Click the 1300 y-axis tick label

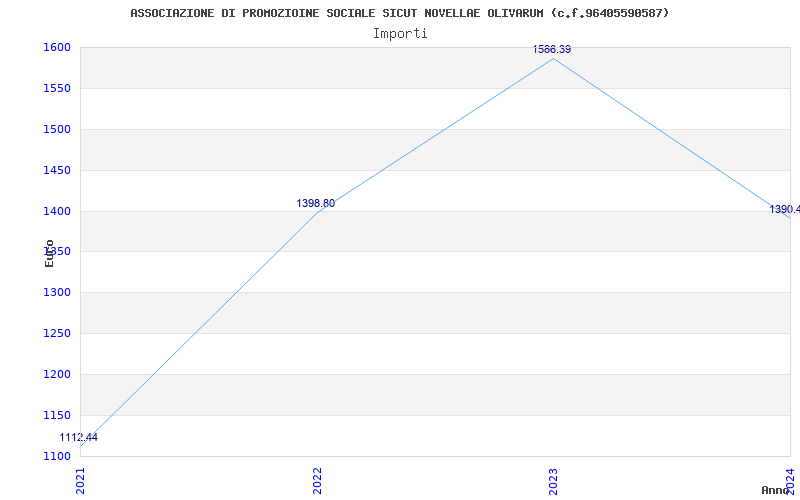click(x=57, y=292)
